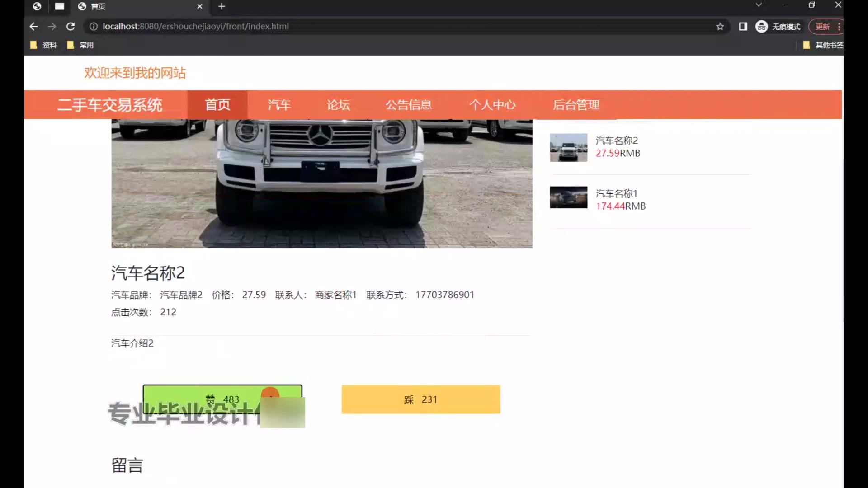Click the 更新 browser update button

click(823, 27)
